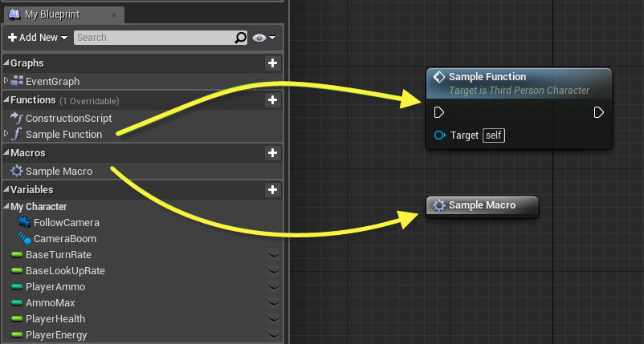
Task: Collapse the Functions section
Action: point(6,99)
